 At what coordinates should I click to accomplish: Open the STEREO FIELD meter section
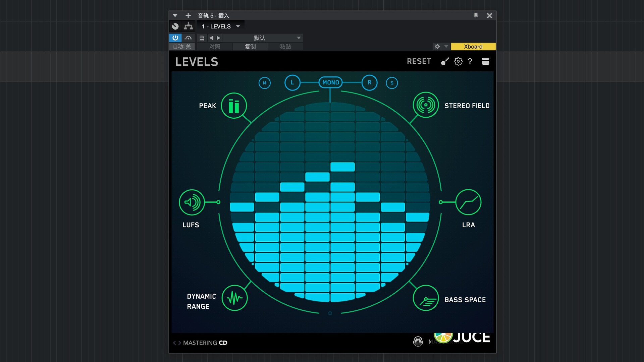426,105
